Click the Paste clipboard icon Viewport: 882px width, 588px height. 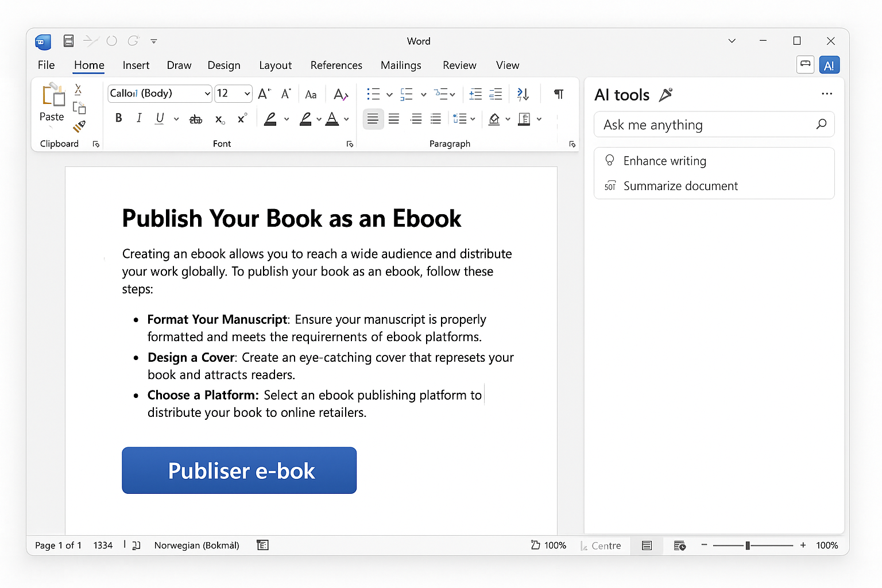pyautogui.click(x=53, y=96)
